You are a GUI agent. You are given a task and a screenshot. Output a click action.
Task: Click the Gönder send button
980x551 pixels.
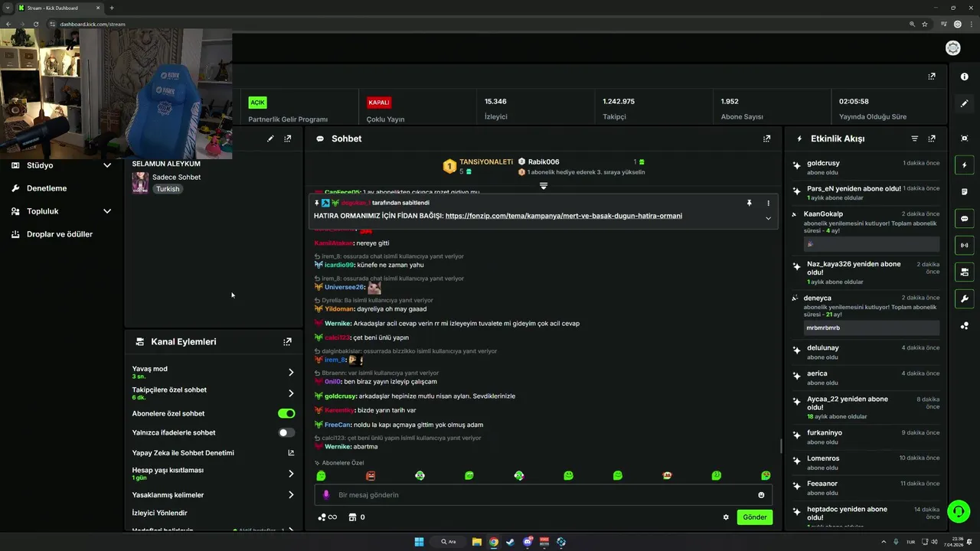click(x=754, y=517)
